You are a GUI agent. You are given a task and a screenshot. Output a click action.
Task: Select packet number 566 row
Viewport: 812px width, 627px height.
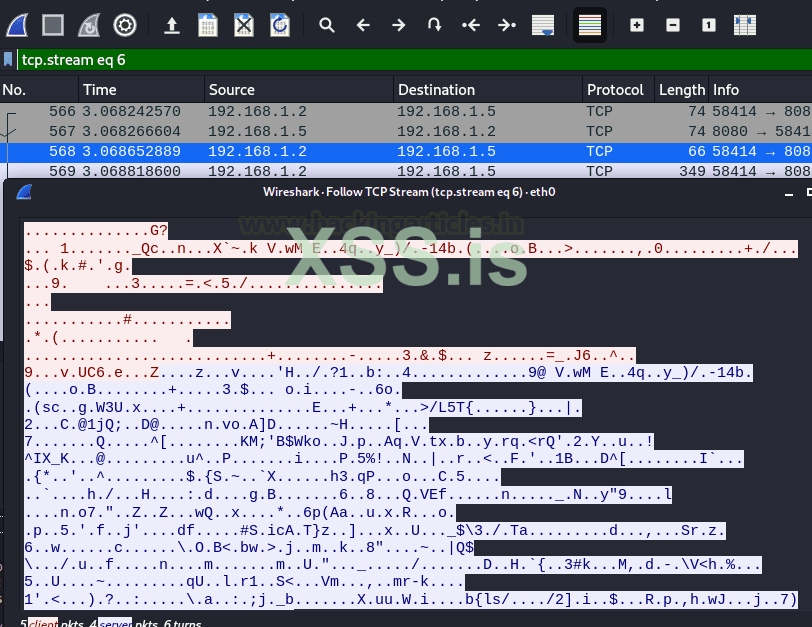click(x=406, y=111)
